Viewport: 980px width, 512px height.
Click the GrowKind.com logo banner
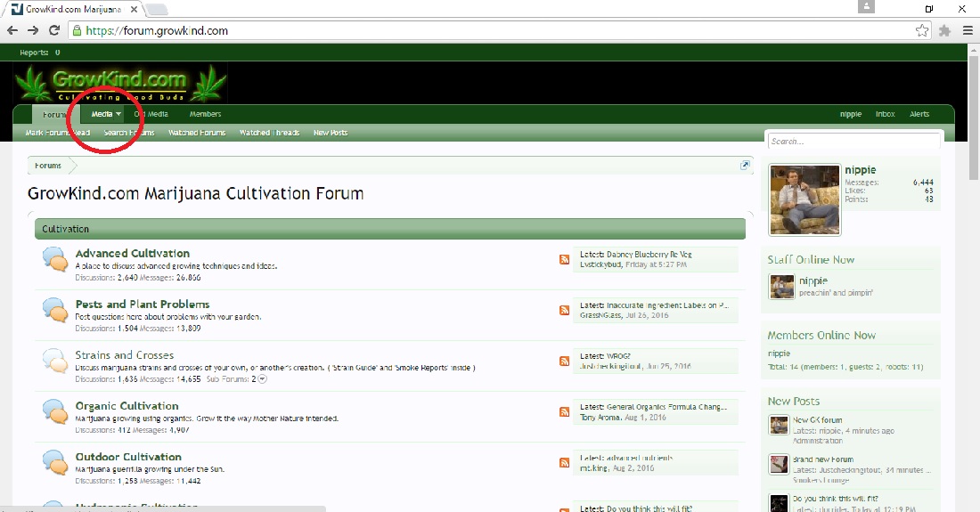[x=120, y=84]
